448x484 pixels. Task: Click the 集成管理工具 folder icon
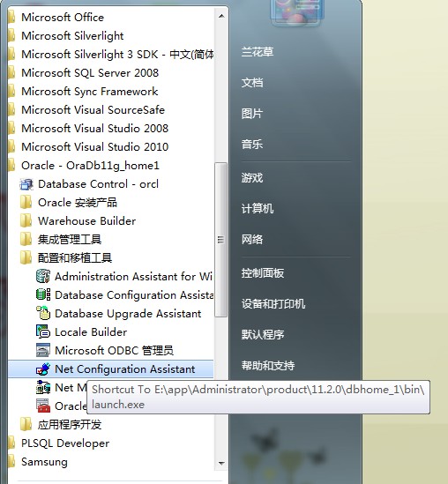(26, 240)
